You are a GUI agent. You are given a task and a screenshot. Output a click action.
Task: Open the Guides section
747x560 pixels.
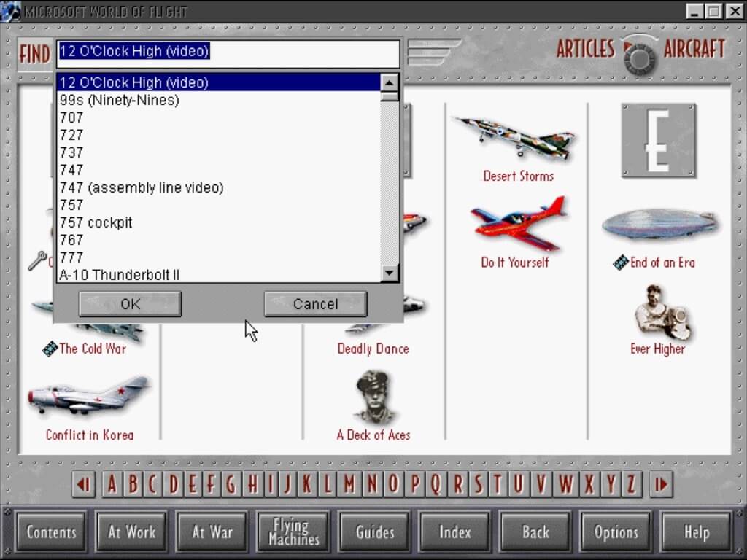coord(374,532)
